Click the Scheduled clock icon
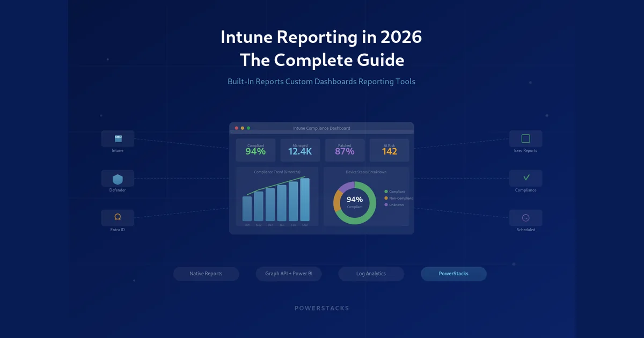The image size is (644, 338). (x=526, y=218)
